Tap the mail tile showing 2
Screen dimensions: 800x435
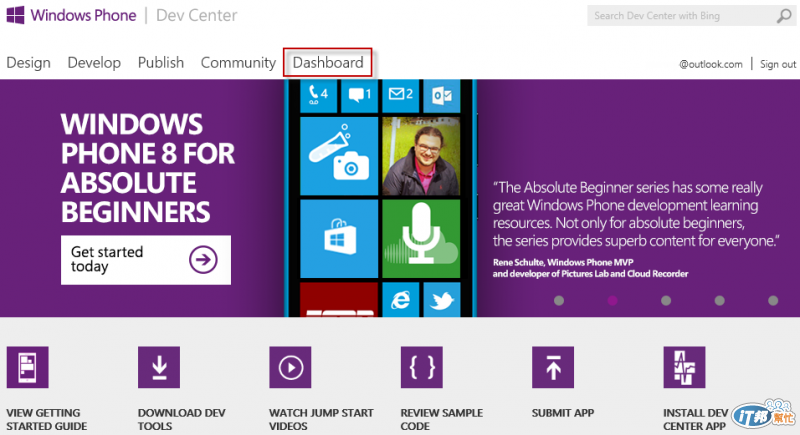pyautogui.click(x=401, y=95)
